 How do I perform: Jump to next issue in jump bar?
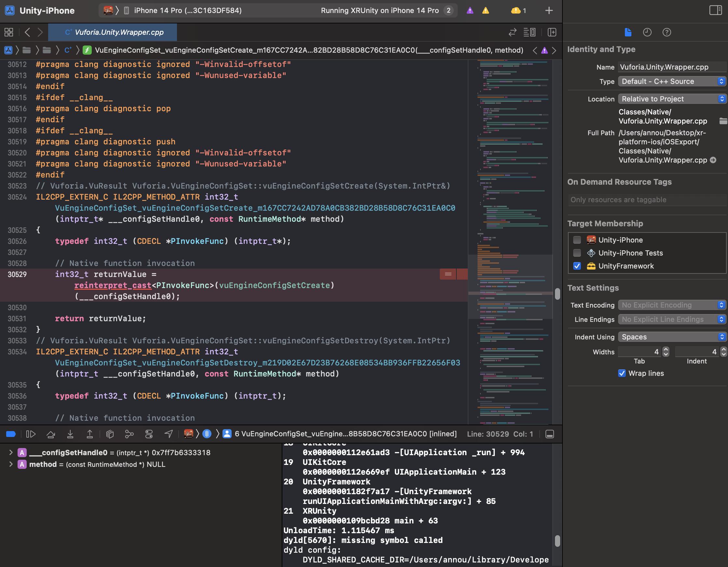554,50
